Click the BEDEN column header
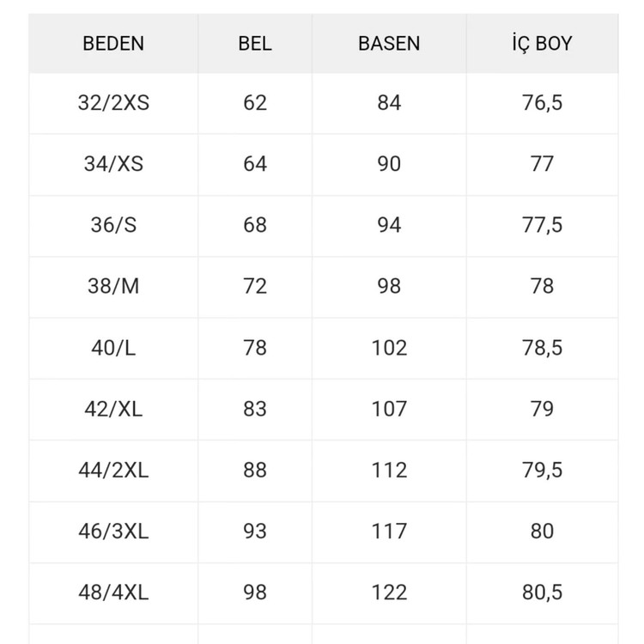This screenshot has height=644, width=644. pos(113,44)
